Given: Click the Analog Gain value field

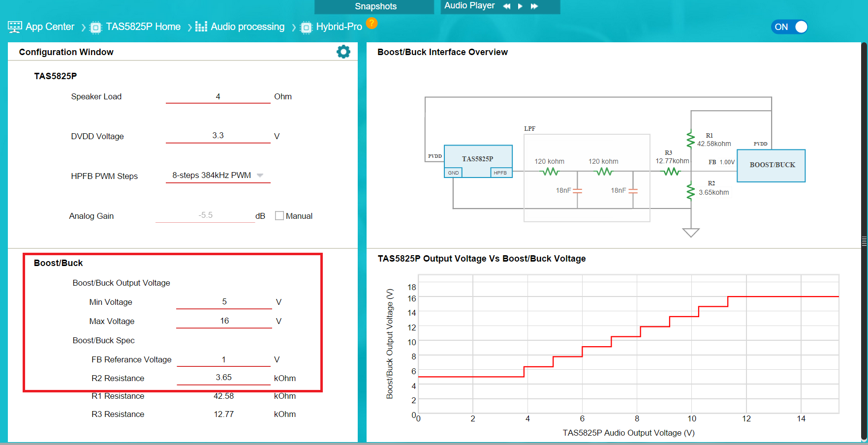Looking at the screenshot, I should [205, 215].
